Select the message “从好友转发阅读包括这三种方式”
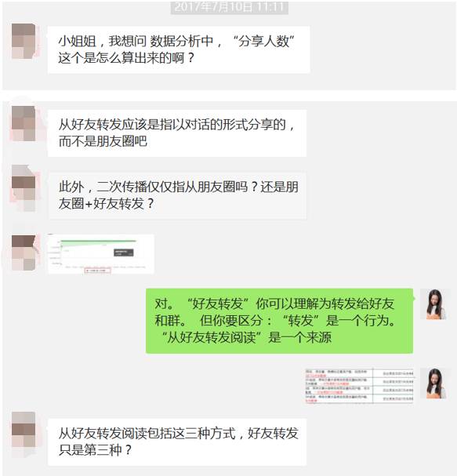The height and width of the screenshot is (476, 457). tap(177, 442)
